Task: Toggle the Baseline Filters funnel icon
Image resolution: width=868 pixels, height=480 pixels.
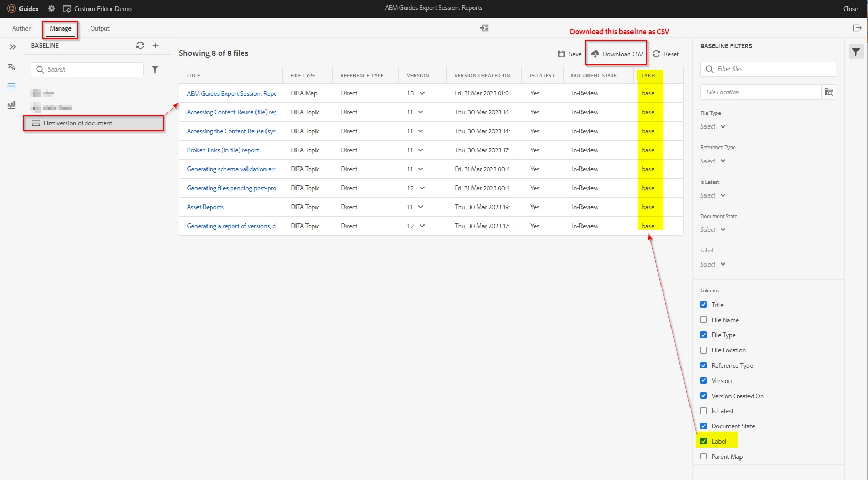Action: point(856,52)
